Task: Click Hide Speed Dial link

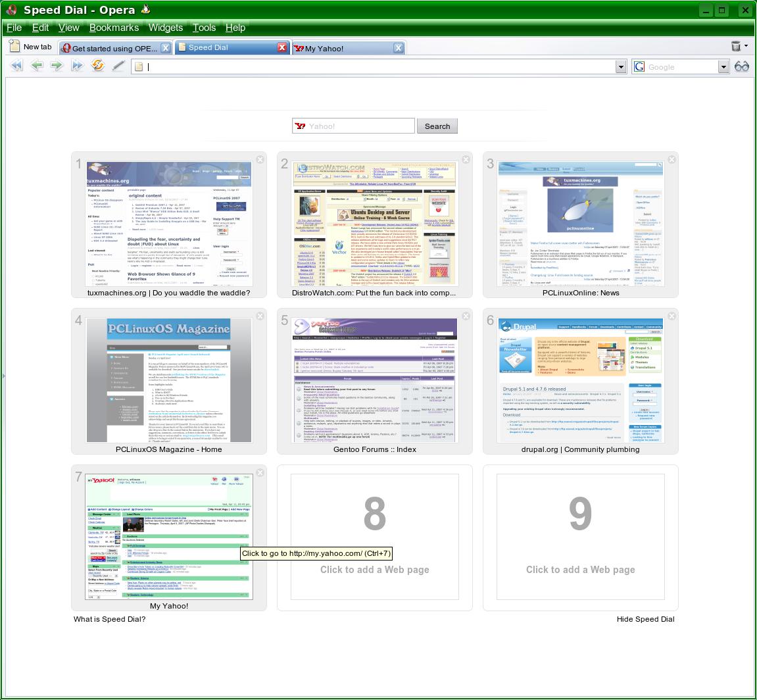Action: click(x=645, y=619)
